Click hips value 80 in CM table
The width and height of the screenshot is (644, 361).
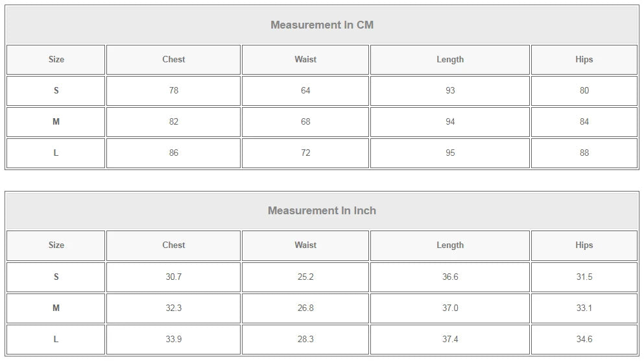coord(584,91)
